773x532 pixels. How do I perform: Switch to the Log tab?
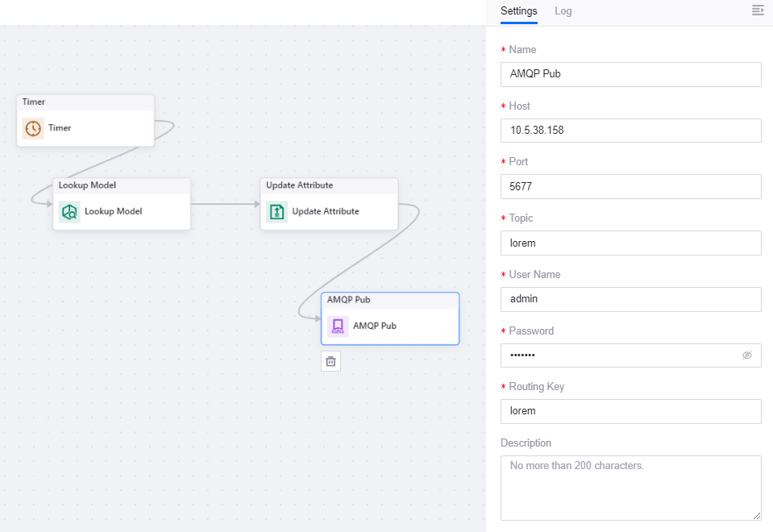coord(563,11)
